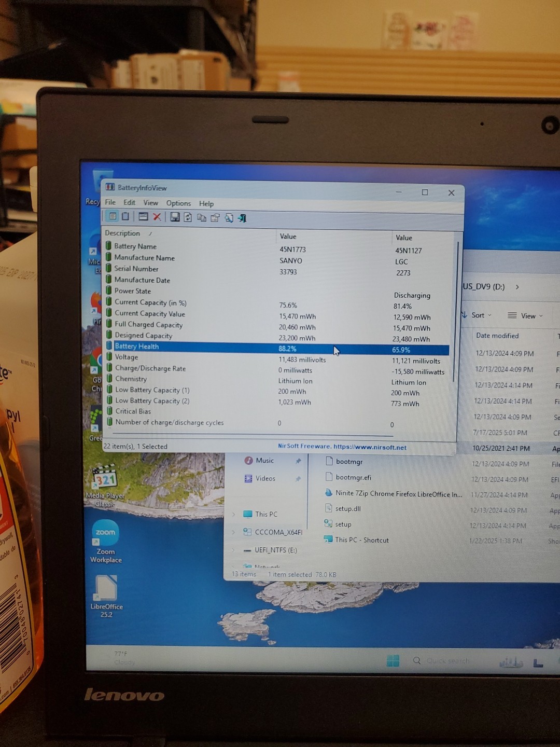Expand the UEFI_NTFS (E:) drive node
560x747 pixels.
pyautogui.click(x=233, y=550)
